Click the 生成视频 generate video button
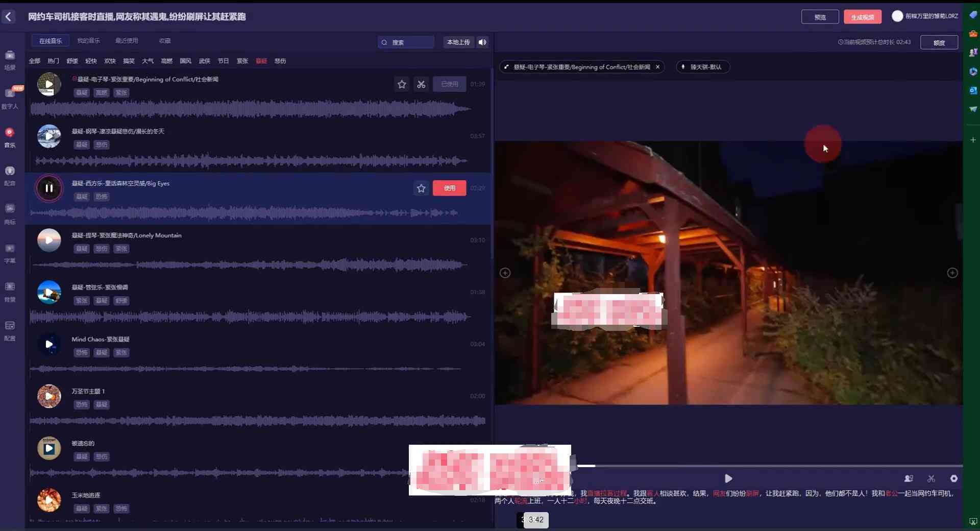The width and height of the screenshot is (980, 531). click(863, 17)
